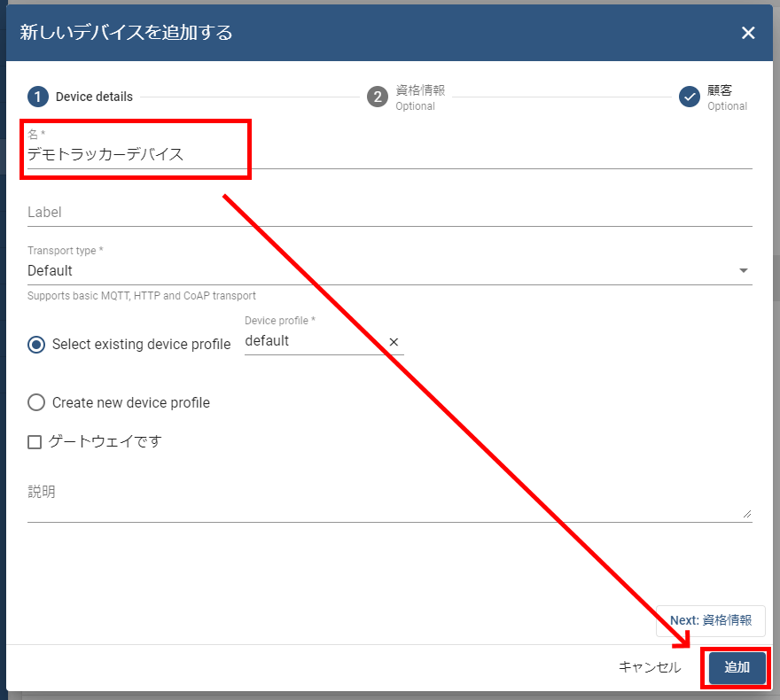This screenshot has width=780, height=700.
Task: Click the hint text about MQTT, HTTP, CoAP
Action: [x=141, y=296]
